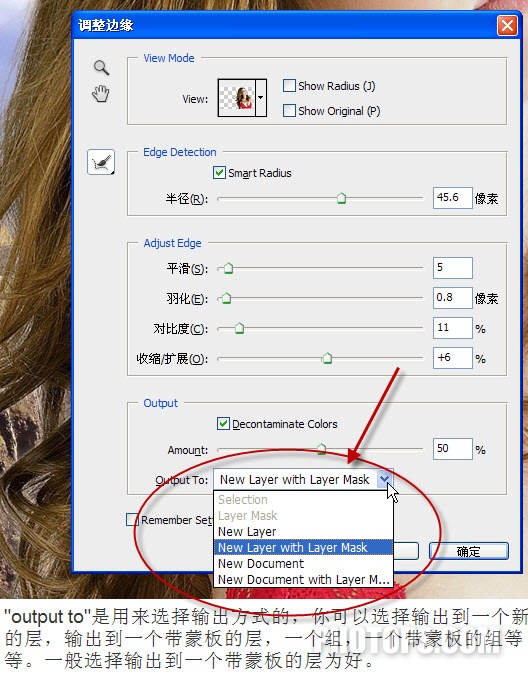Choose New Document output option

coord(303,564)
